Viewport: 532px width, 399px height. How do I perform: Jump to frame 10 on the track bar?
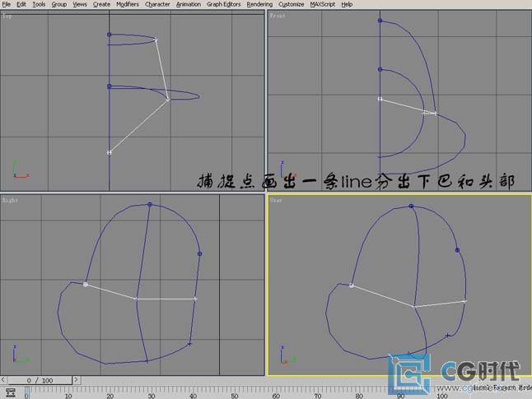(68, 395)
